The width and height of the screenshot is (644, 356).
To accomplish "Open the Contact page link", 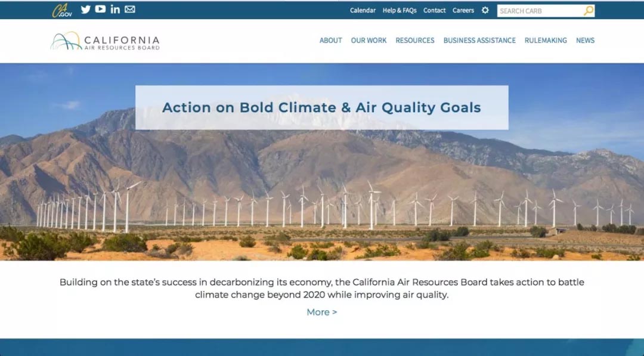I will coord(435,10).
